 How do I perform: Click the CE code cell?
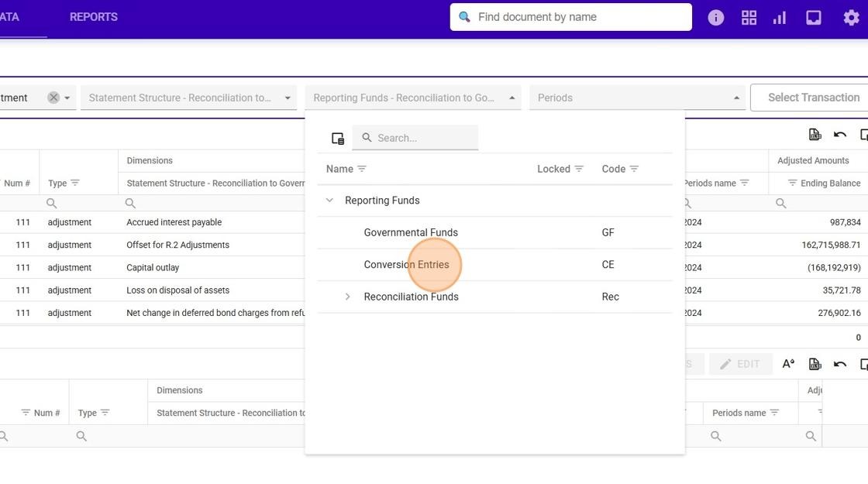[x=608, y=264]
